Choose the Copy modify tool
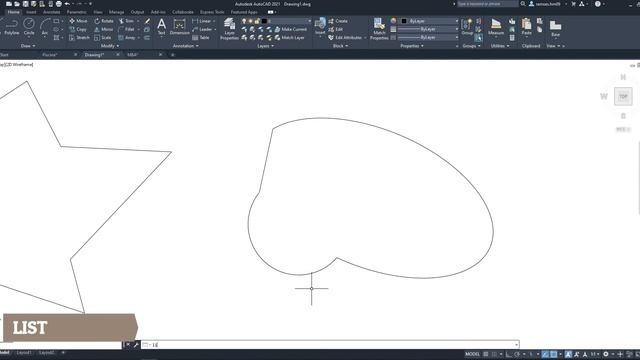Screen dimensions: 640x360 [x=78, y=29]
